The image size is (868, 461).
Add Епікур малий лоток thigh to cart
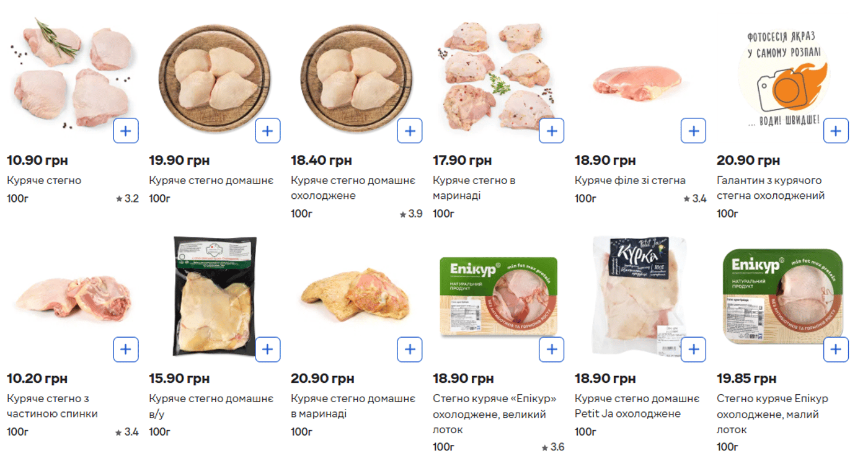[836, 349]
